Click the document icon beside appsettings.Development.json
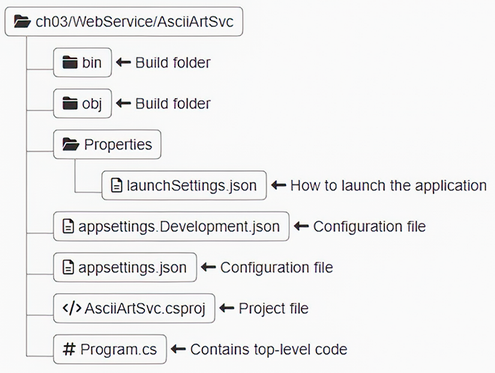Image resolution: width=495 pixels, height=373 pixels. pyautogui.click(x=68, y=226)
